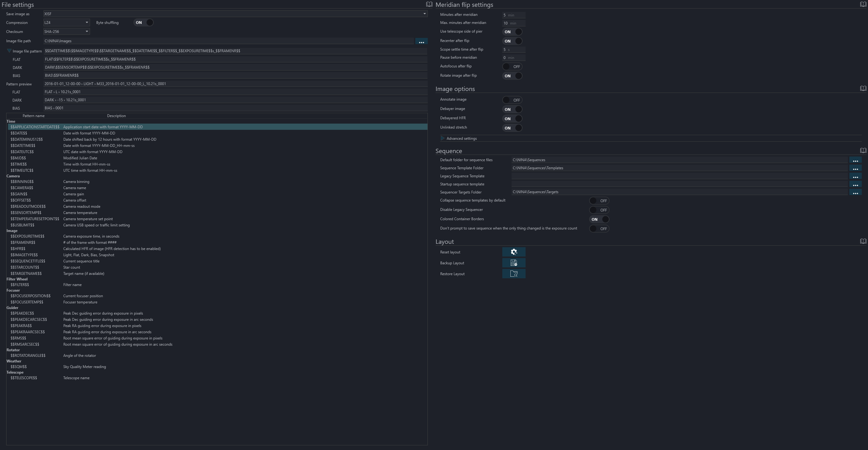Select $$APPLICATIONSTARTDATE$$ pattern row
Image resolution: width=868 pixels, height=450 pixels.
pyautogui.click(x=218, y=127)
